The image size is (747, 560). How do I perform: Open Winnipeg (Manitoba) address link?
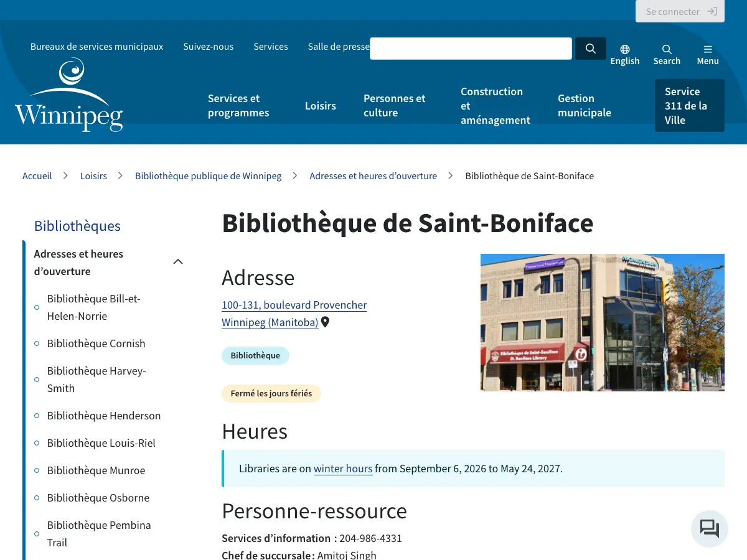pyautogui.click(x=270, y=322)
